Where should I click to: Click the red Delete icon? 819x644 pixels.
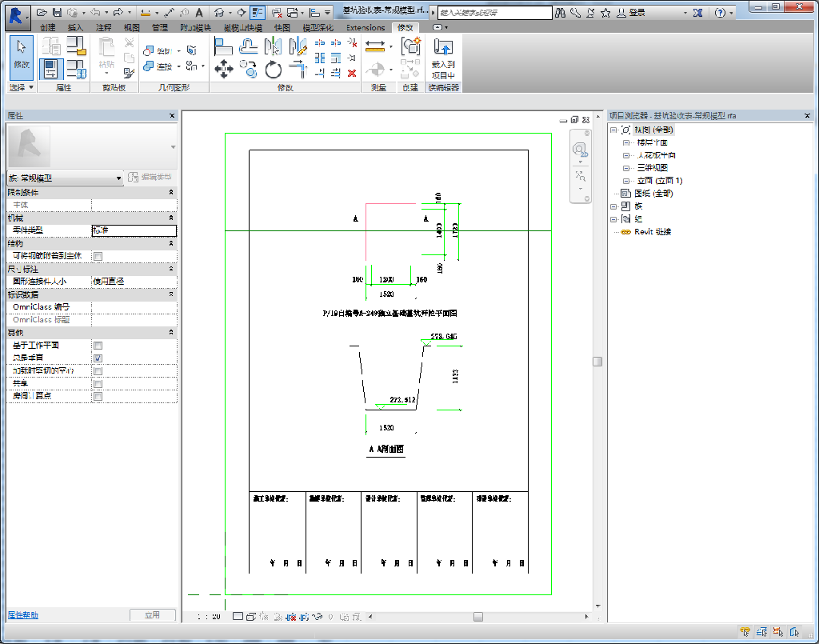tap(352, 73)
